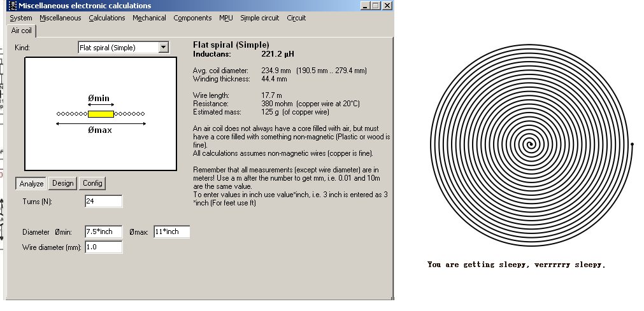Click the Resistance value 380 mohm

278,104
